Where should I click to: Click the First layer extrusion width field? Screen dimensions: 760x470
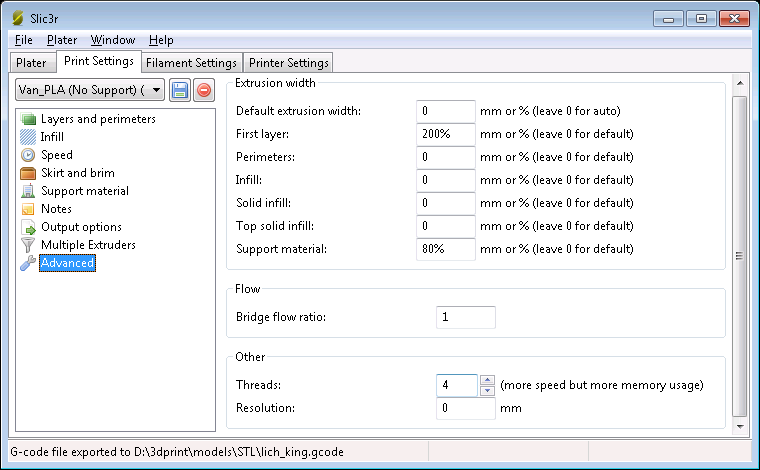pos(445,134)
